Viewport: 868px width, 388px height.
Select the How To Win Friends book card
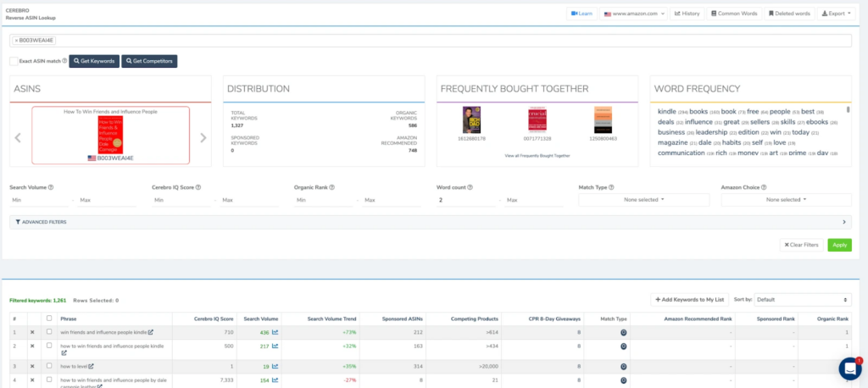click(x=111, y=135)
